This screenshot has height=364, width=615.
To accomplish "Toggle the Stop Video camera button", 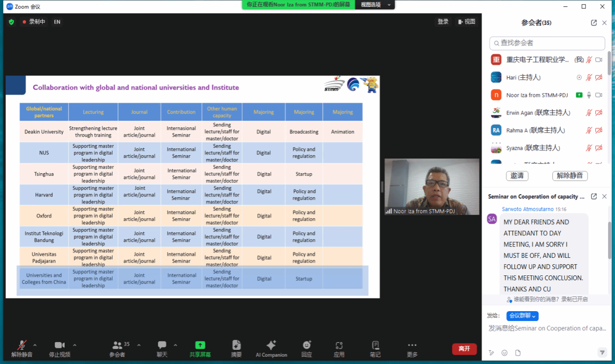I will pos(60,345).
